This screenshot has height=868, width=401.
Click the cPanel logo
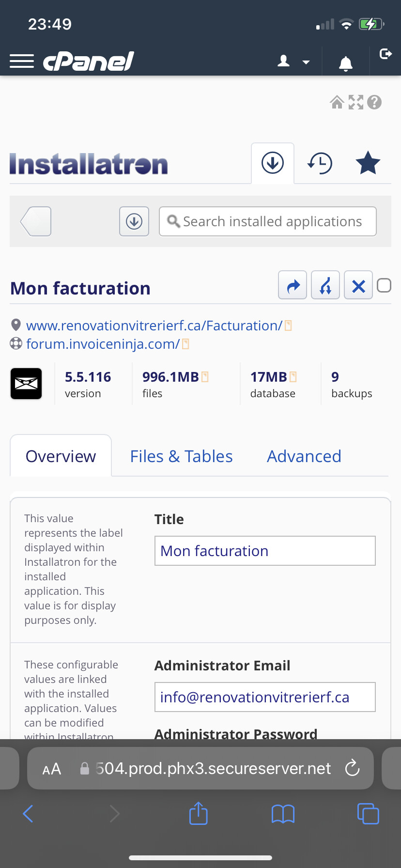(89, 62)
